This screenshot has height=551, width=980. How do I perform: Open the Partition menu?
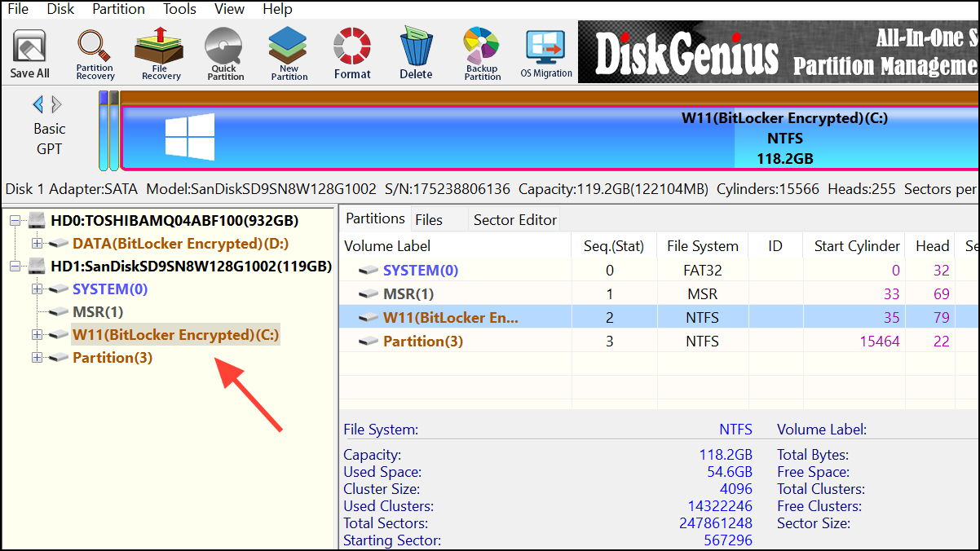[x=118, y=9]
